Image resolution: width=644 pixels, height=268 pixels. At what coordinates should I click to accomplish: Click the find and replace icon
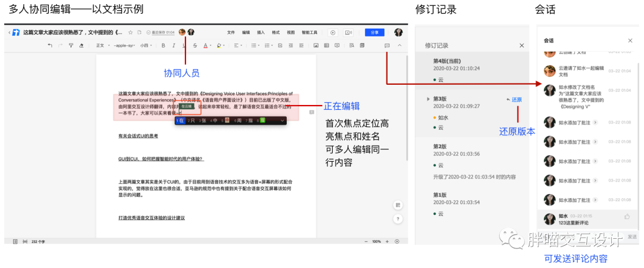(x=352, y=45)
